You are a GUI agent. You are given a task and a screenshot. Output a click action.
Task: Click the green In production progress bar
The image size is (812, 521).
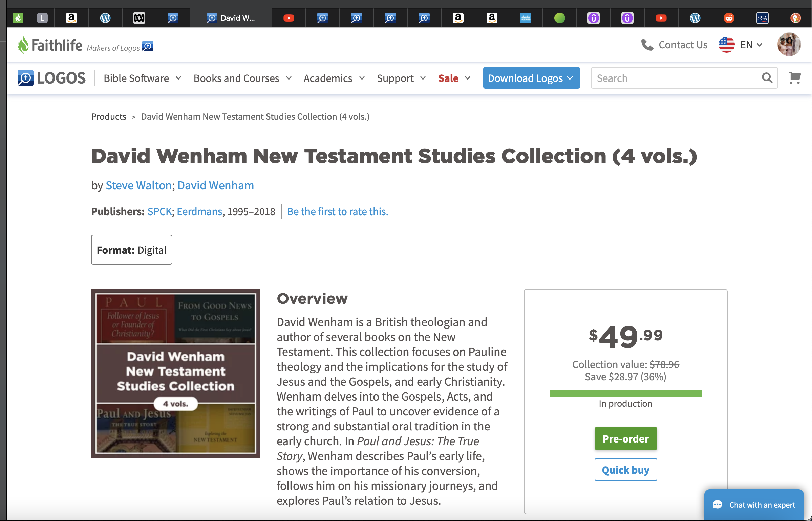(625, 393)
